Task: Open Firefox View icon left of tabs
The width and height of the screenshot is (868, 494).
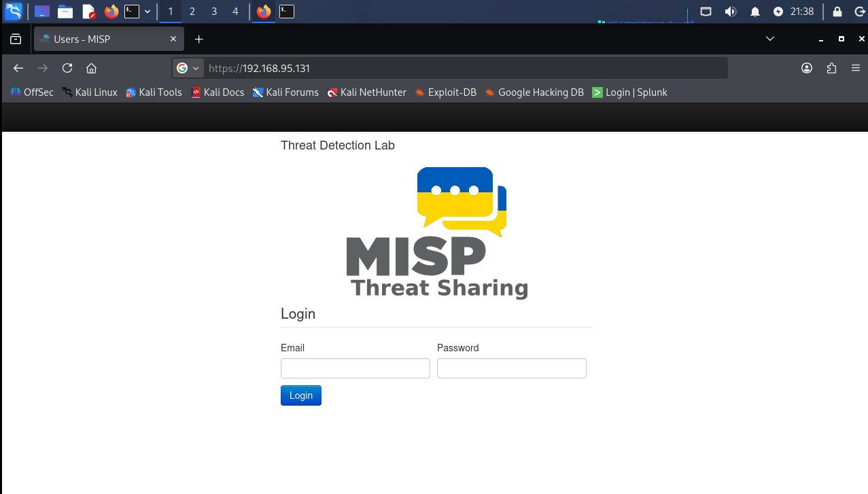Action: coord(16,39)
